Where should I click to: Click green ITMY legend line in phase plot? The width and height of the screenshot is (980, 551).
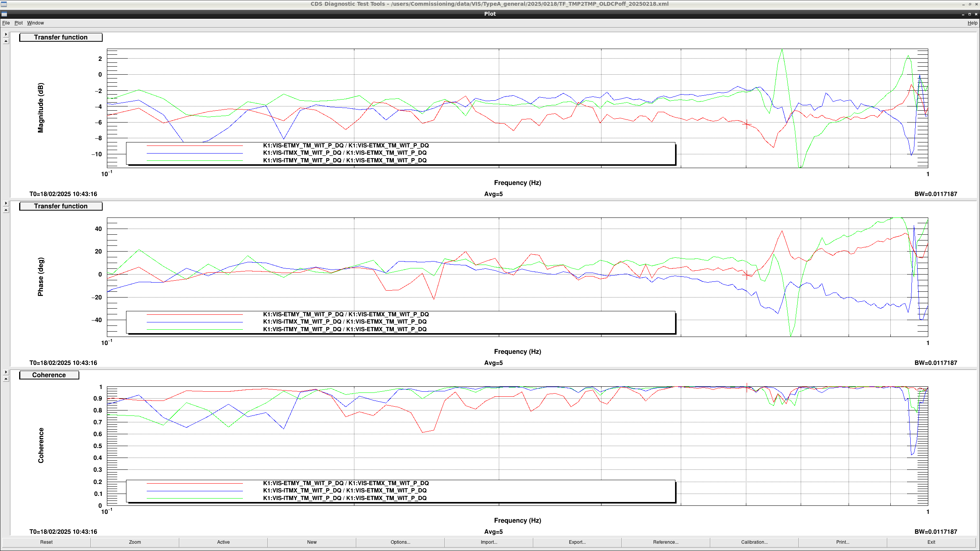click(x=195, y=329)
